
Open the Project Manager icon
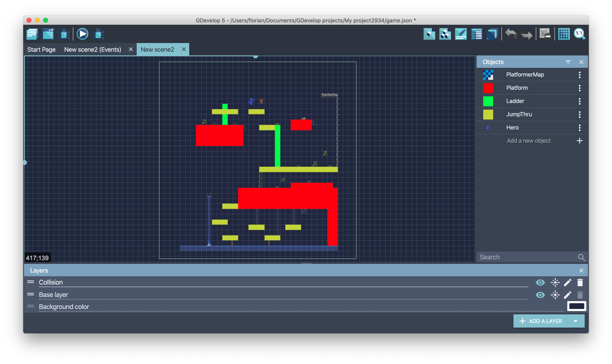coord(32,34)
